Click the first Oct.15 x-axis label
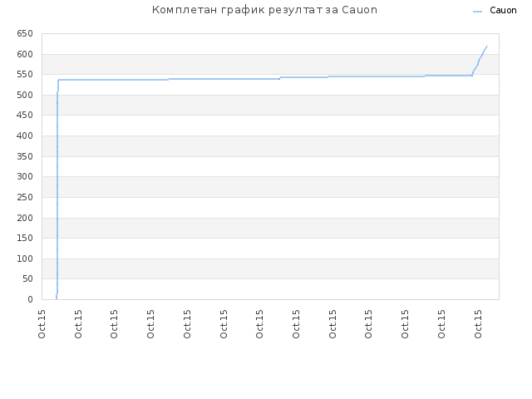The height and width of the screenshot is (399, 532). pos(42,324)
